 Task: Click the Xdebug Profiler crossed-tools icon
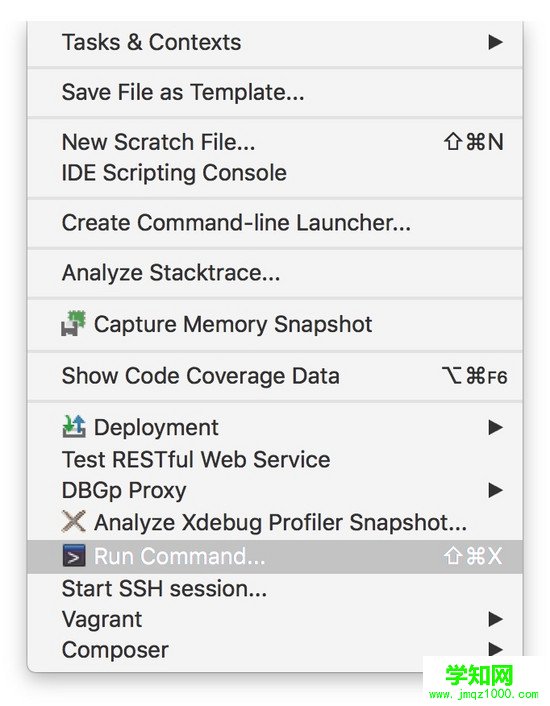[73, 521]
